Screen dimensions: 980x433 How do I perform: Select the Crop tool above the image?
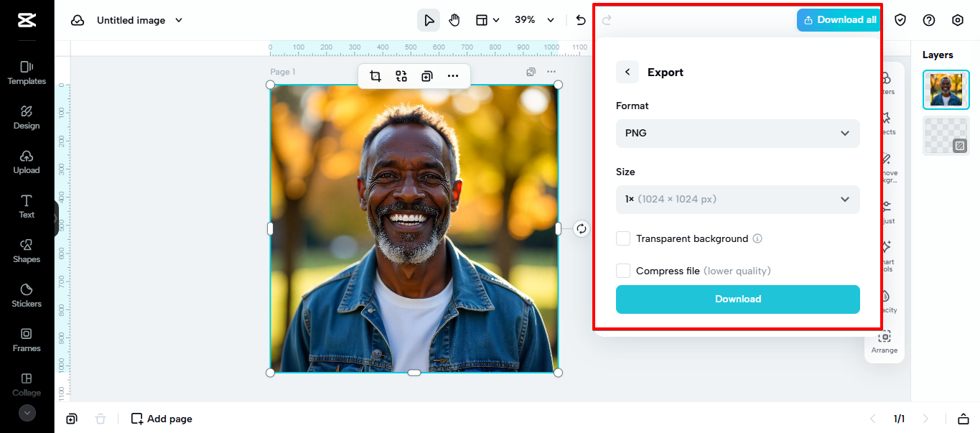coord(375,75)
